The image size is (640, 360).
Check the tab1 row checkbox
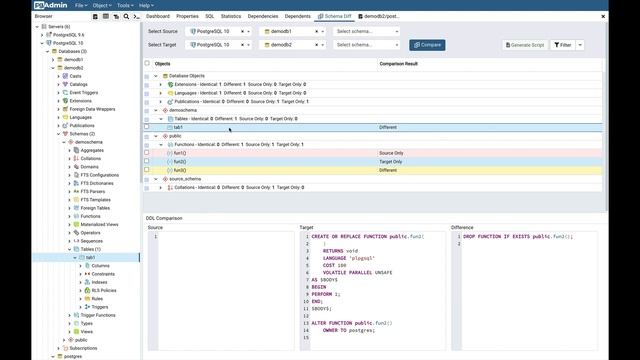[147, 127]
